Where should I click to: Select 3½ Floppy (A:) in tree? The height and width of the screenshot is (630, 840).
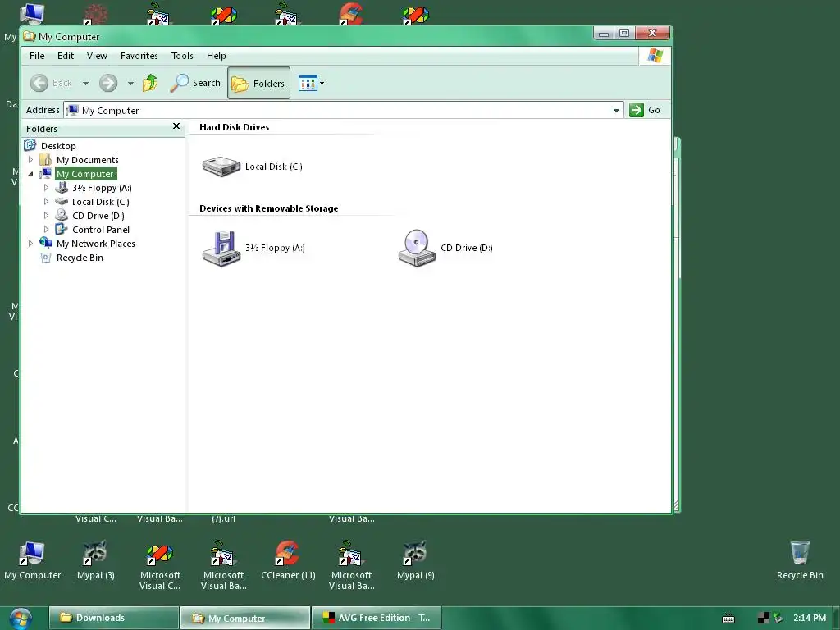point(102,188)
